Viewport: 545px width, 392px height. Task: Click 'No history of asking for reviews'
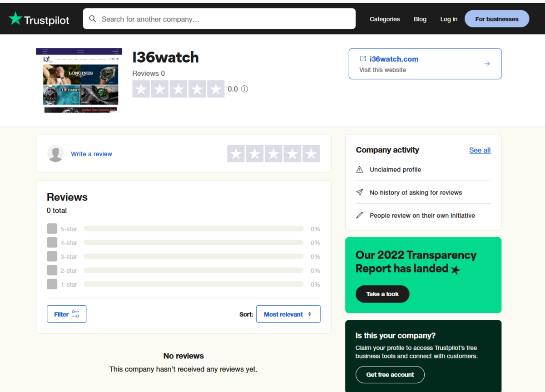(416, 192)
